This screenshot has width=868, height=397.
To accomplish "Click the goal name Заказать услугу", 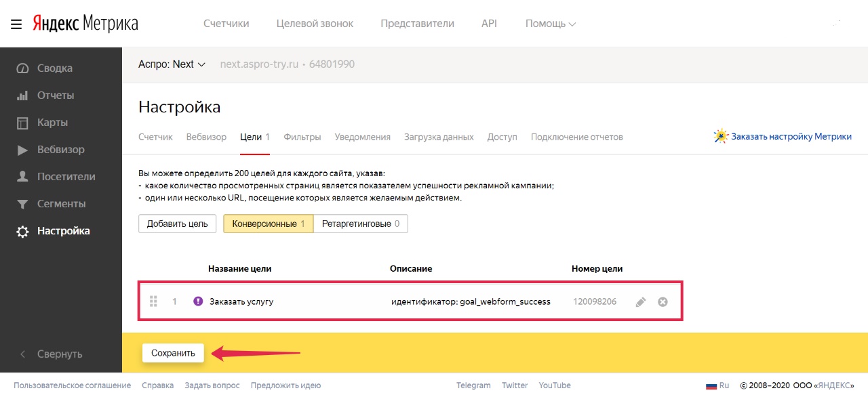I will pos(241,301).
